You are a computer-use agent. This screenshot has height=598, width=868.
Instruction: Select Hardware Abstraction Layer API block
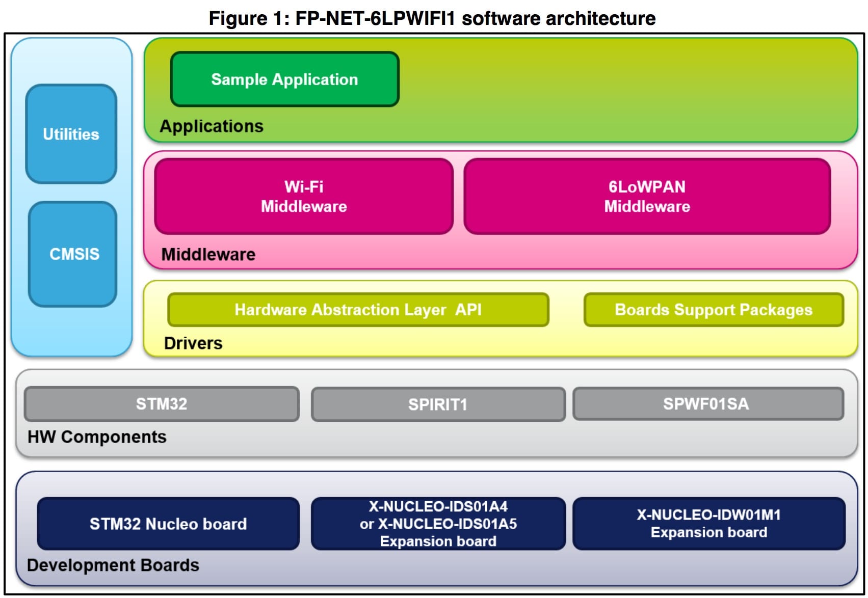pos(358,310)
